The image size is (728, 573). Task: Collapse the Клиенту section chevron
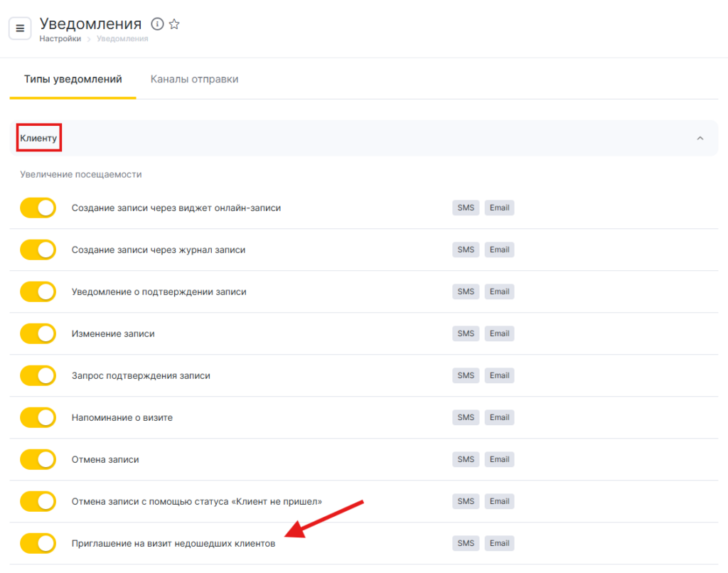point(700,138)
